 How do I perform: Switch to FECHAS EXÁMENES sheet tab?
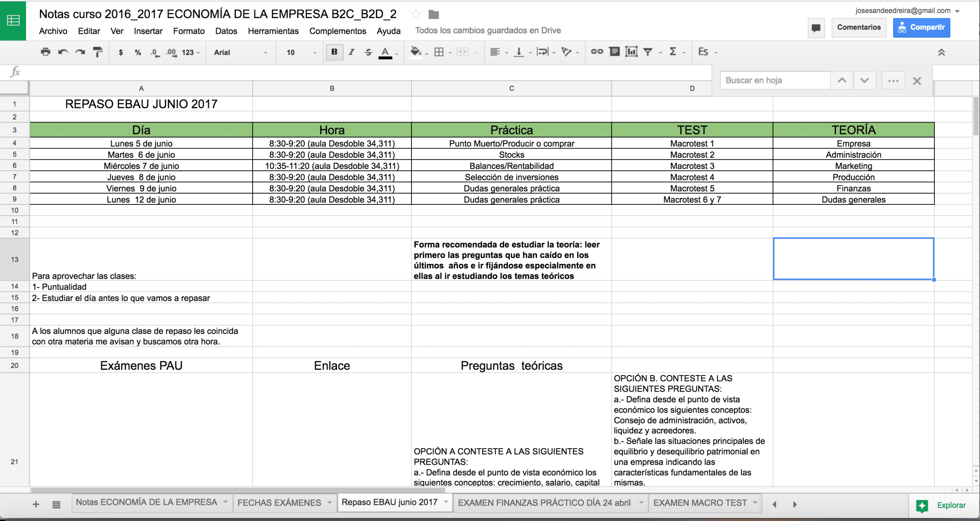pyautogui.click(x=279, y=503)
